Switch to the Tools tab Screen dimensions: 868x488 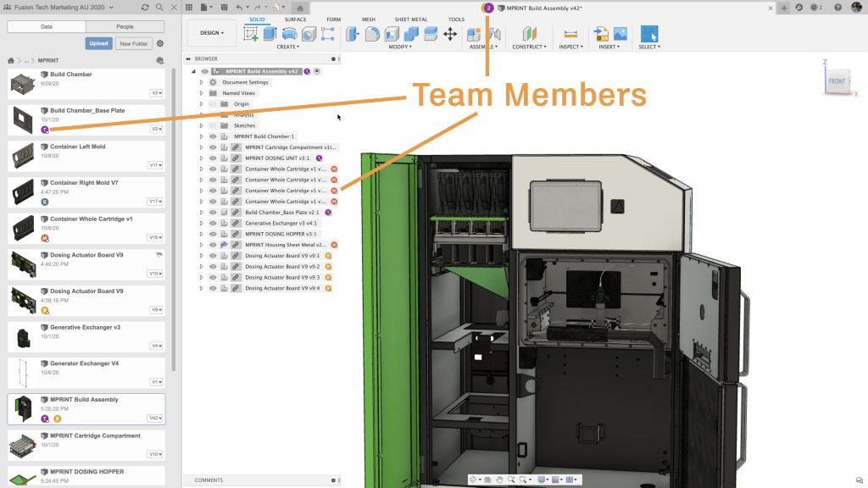click(456, 19)
